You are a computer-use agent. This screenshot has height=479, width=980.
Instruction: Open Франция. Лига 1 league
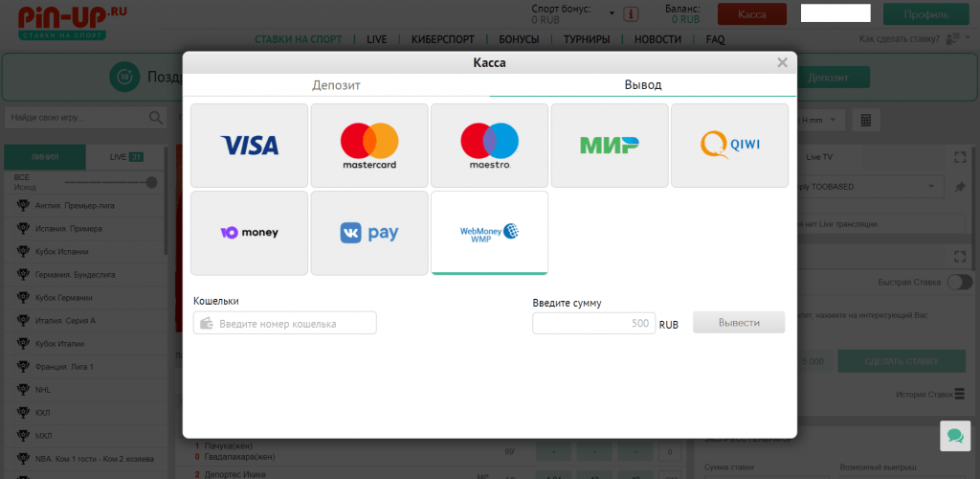pos(84,367)
